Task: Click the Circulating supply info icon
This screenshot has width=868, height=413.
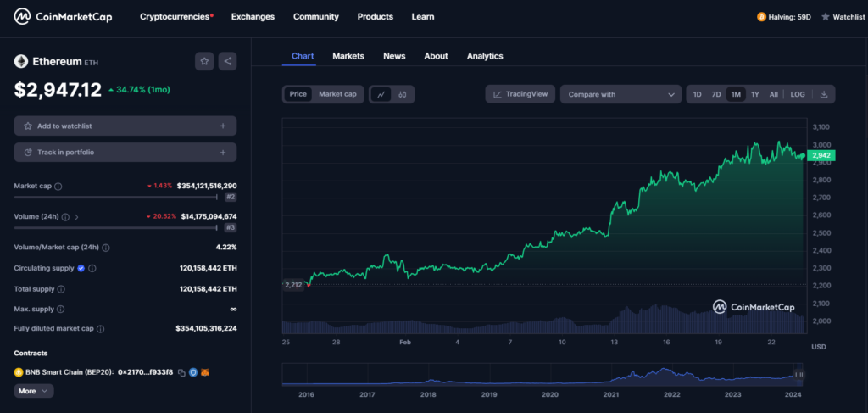Action: point(92,269)
